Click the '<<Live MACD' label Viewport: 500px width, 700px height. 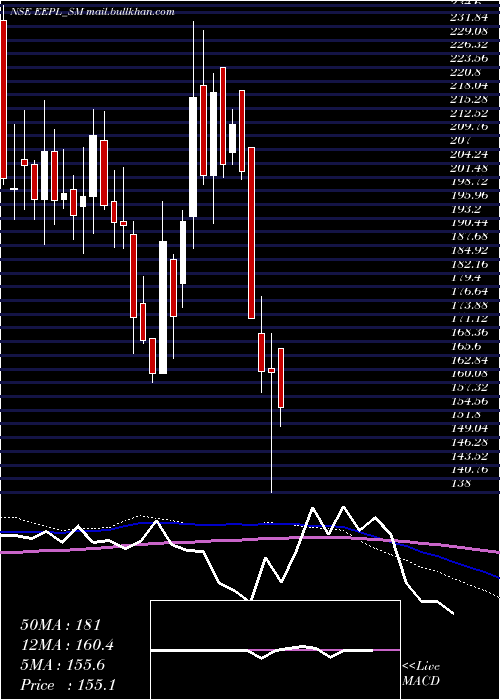point(421,674)
